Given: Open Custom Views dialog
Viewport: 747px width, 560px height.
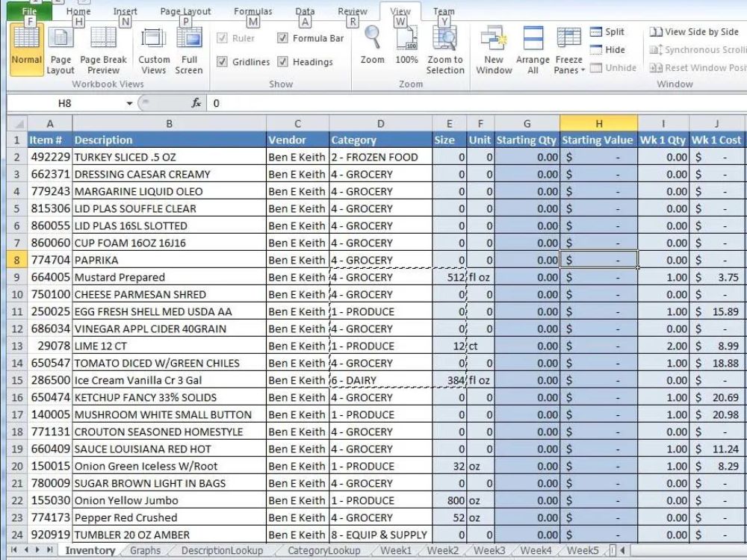Looking at the screenshot, I should pos(154,51).
